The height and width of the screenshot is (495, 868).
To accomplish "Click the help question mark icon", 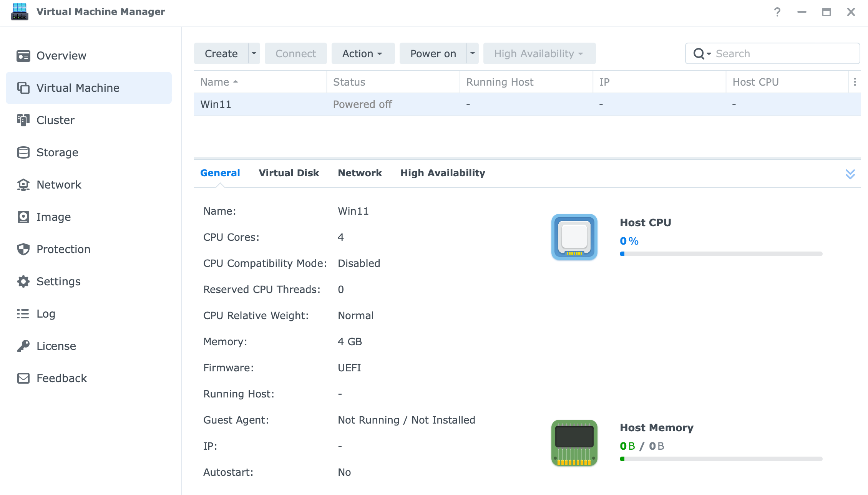I will click(777, 12).
